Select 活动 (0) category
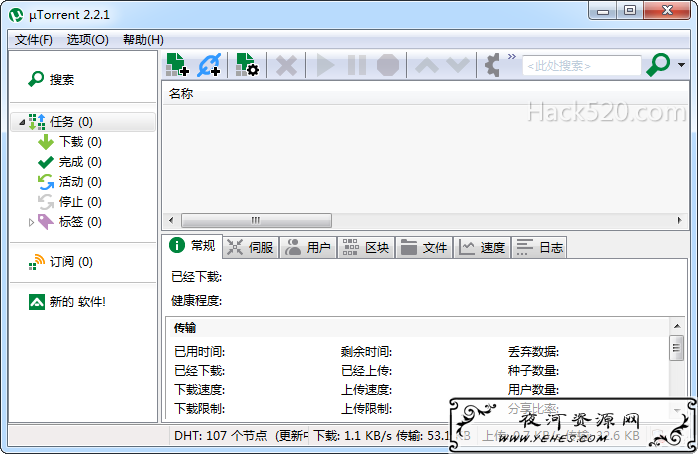698x454 pixels. [70, 182]
